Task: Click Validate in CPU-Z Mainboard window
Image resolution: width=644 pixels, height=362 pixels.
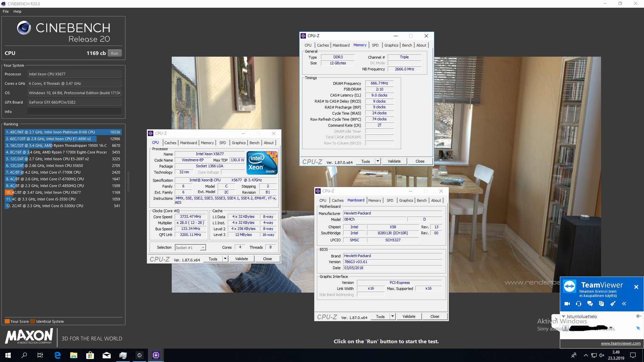Action: point(409,316)
